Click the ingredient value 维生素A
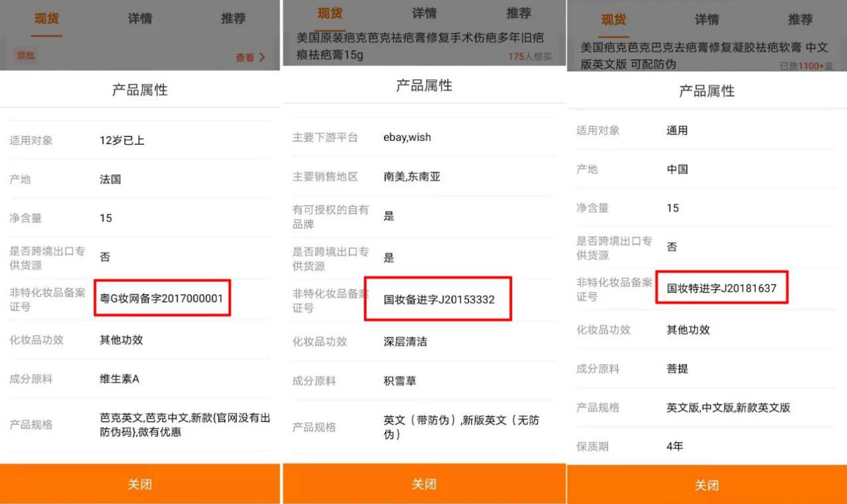 point(119,379)
